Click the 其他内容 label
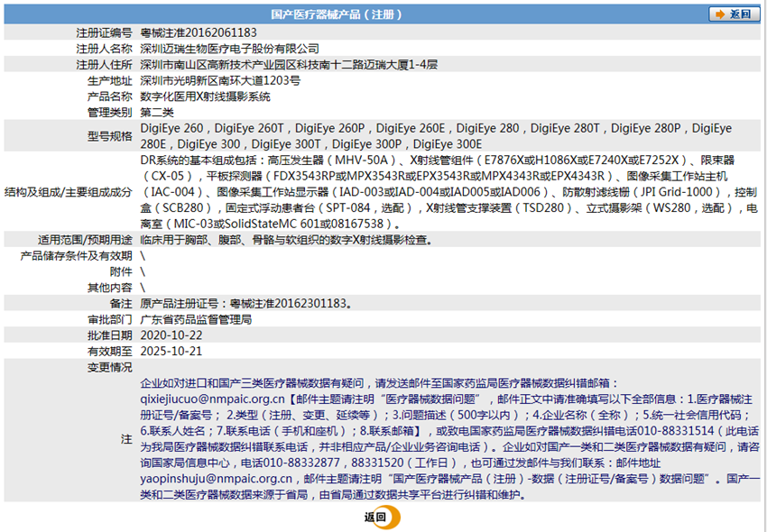Image resolution: width=767 pixels, height=532 pixels. (x=109, y=288)
